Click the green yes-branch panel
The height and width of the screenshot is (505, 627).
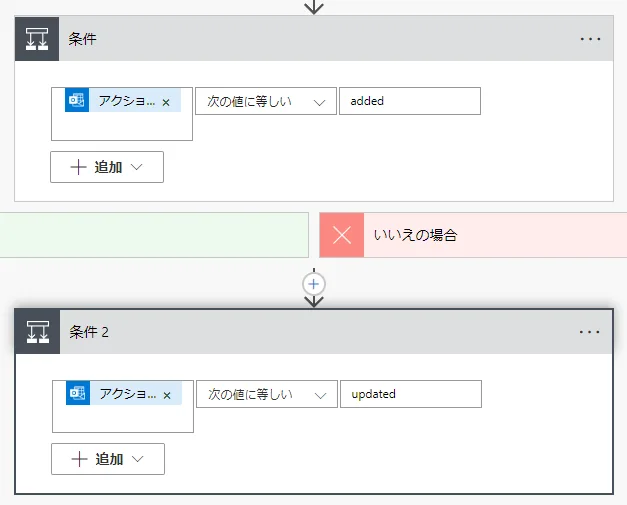[154, 235]
